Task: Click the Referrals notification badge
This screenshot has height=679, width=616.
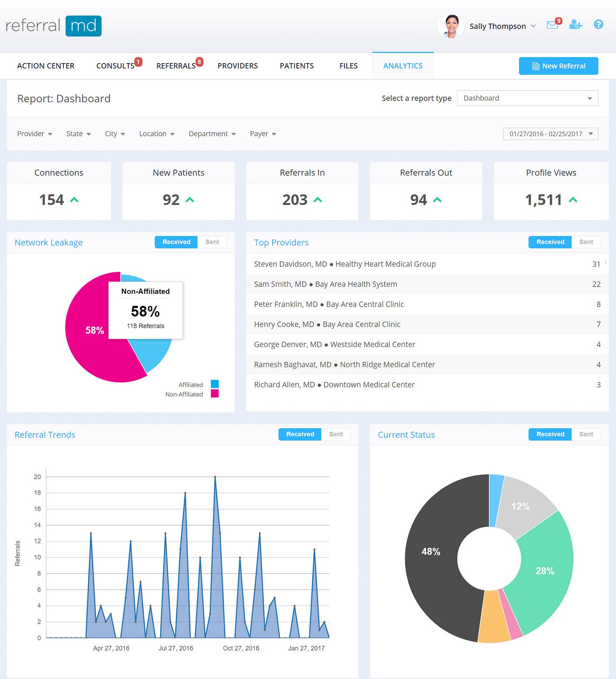Action: (199, 62)
